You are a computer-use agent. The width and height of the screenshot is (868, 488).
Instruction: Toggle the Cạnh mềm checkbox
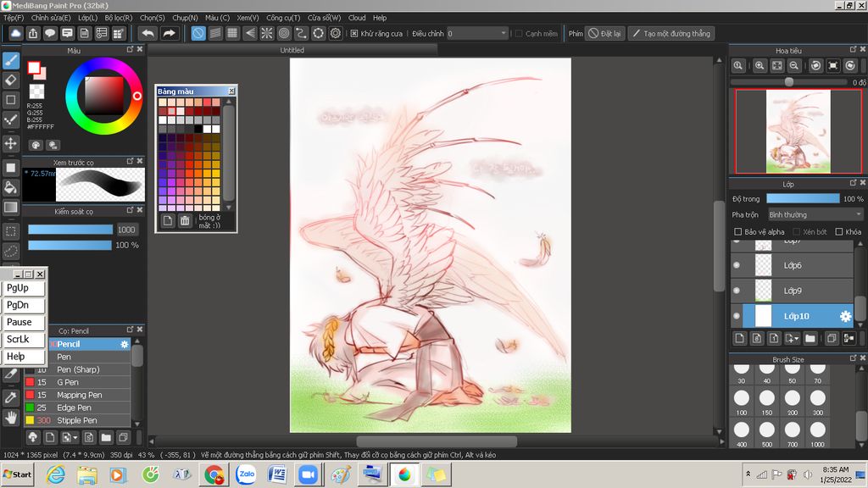coord(519,34)
